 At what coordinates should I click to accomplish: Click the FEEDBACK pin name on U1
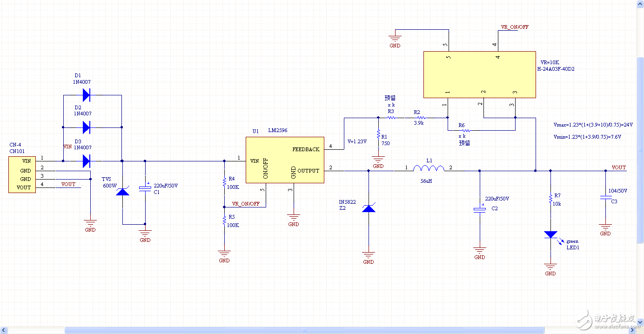306,149
